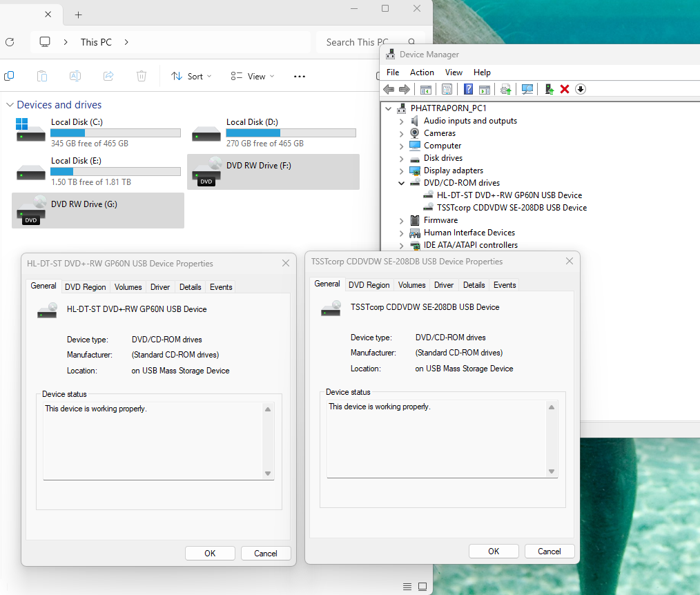Open the Help menu in Device Manager
700x595 pixels.
[482, 72]
